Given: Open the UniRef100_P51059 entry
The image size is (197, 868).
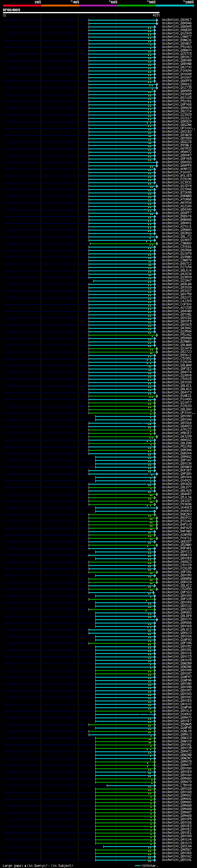Looking at the screenshot, I should point(177,446).
